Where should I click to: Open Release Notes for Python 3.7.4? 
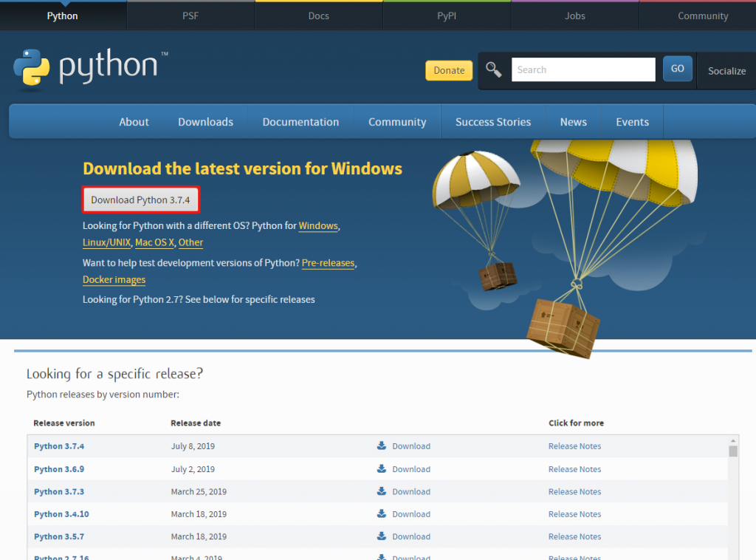click(574, 446)
